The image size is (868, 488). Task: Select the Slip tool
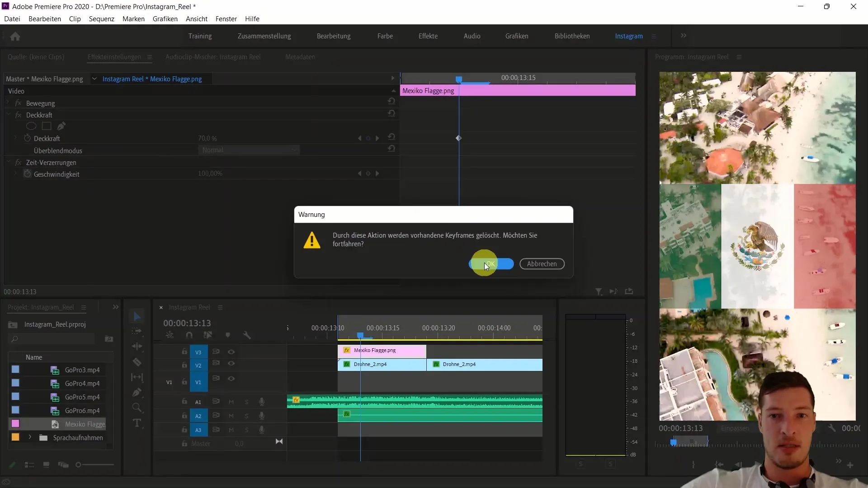point(137,377)
